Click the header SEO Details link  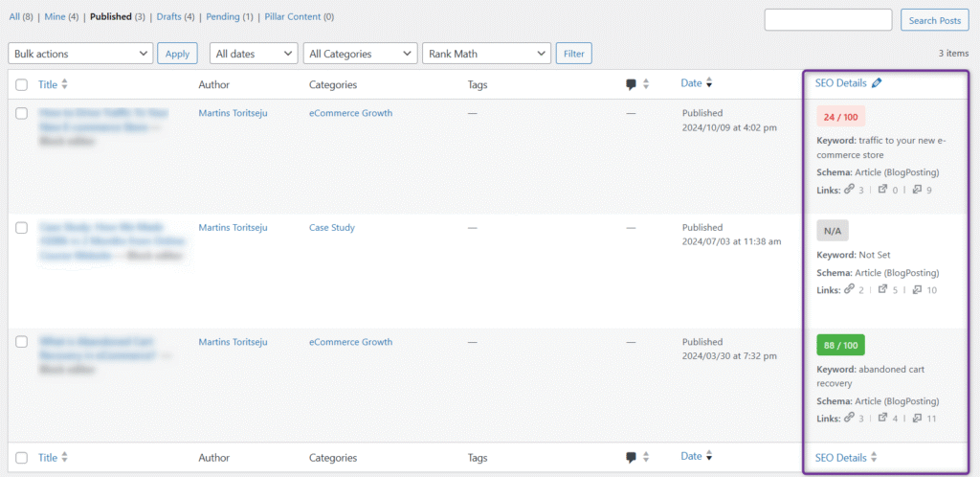coord(840,83)
